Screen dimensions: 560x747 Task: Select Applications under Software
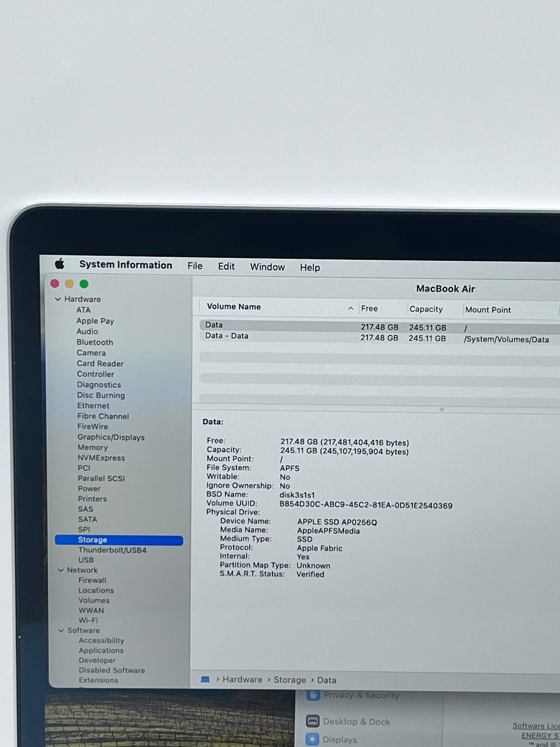point(101,650)
